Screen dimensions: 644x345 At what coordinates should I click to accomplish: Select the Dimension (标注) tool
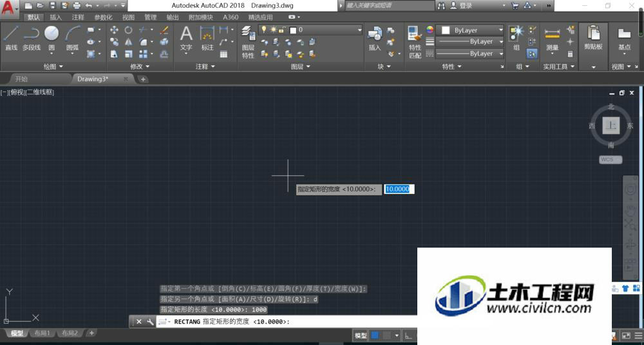[x=207, y=38]
